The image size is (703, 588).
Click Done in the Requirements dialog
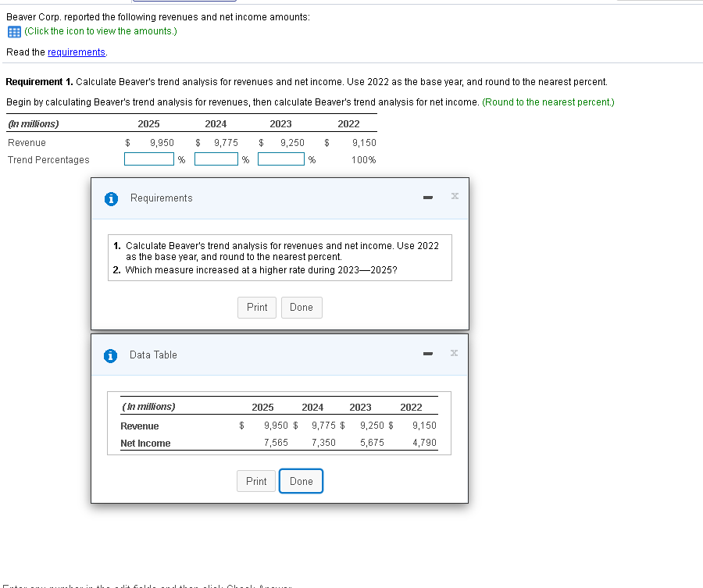(302, 308)
